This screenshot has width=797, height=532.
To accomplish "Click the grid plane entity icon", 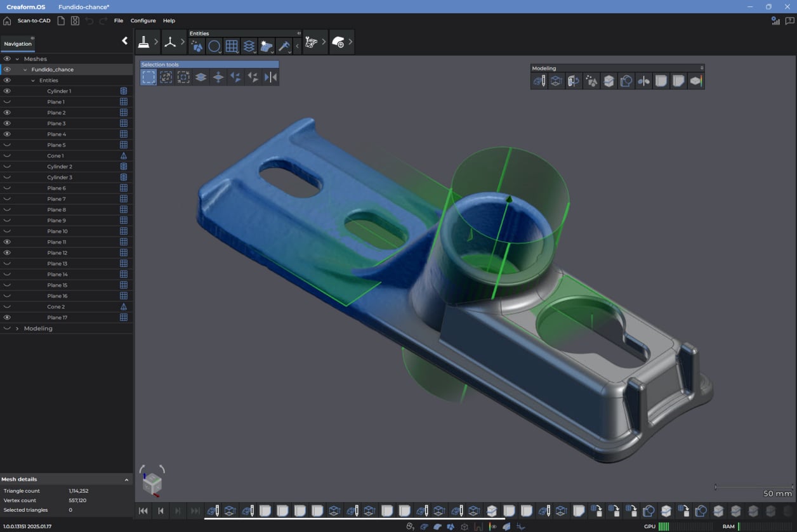I will click(x=232, y=46).
